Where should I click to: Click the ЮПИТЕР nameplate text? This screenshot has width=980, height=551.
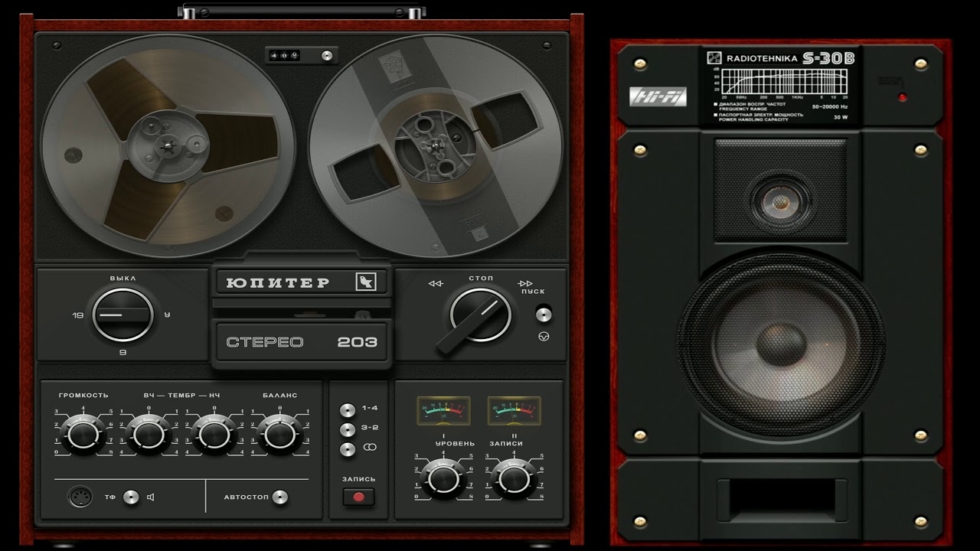(x=278, y=282)
